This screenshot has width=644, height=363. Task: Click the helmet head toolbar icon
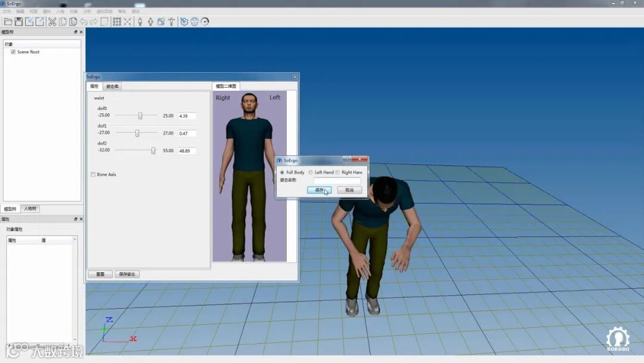click(x=194, y=21)
